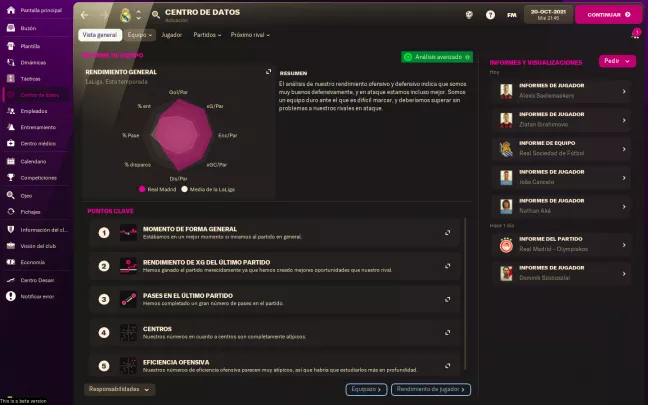The image size is (648, 405).
Task: Click the radar chart polygon
Action: click(182, 135)
